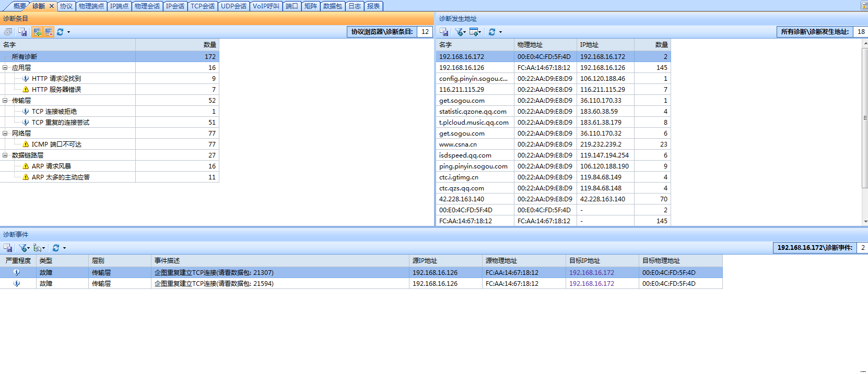The image size is (868, 374).
Task: Collapse the 数据链路层 tree node
Action: coord(5,155)
